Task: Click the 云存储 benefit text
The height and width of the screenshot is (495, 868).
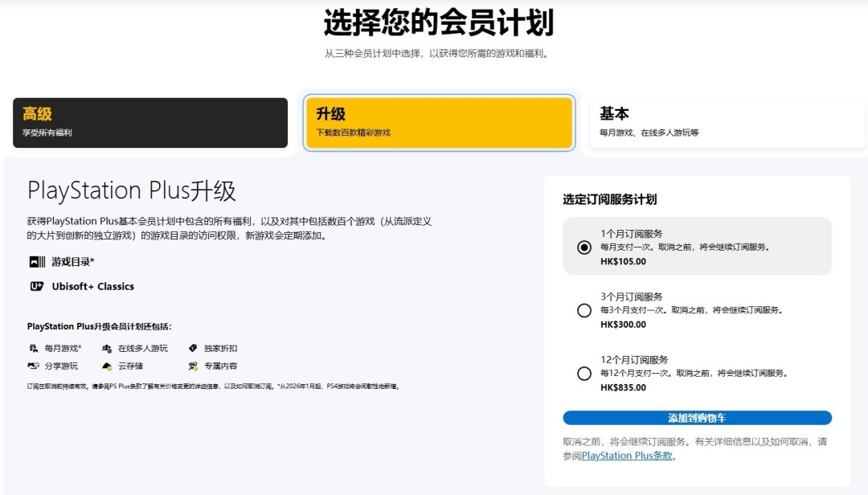Action: point(131,366)
